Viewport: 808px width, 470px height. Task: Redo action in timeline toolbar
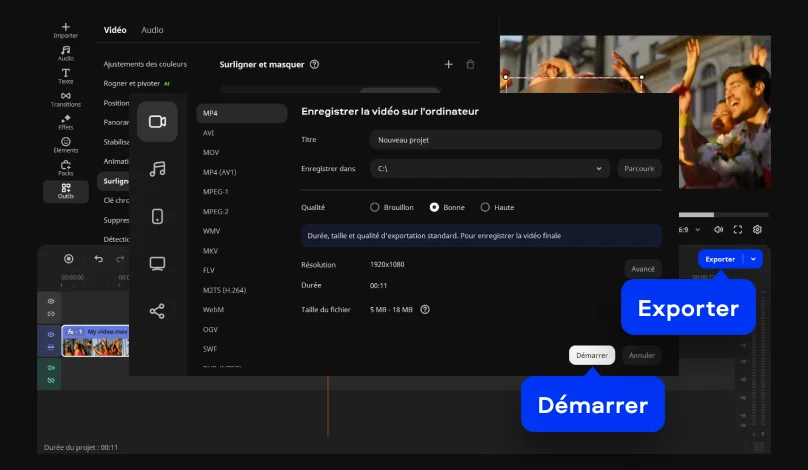pyautogui.click(x=120, y=259)
